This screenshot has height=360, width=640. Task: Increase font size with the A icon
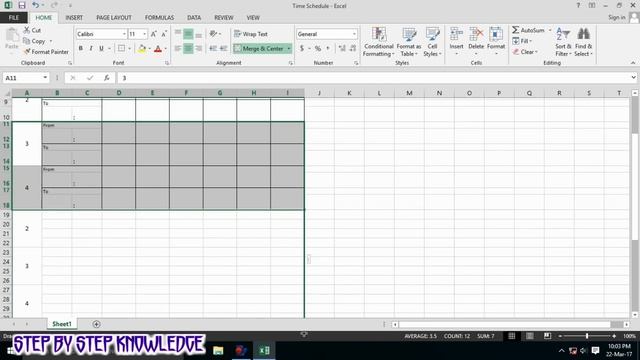[153, 34]
